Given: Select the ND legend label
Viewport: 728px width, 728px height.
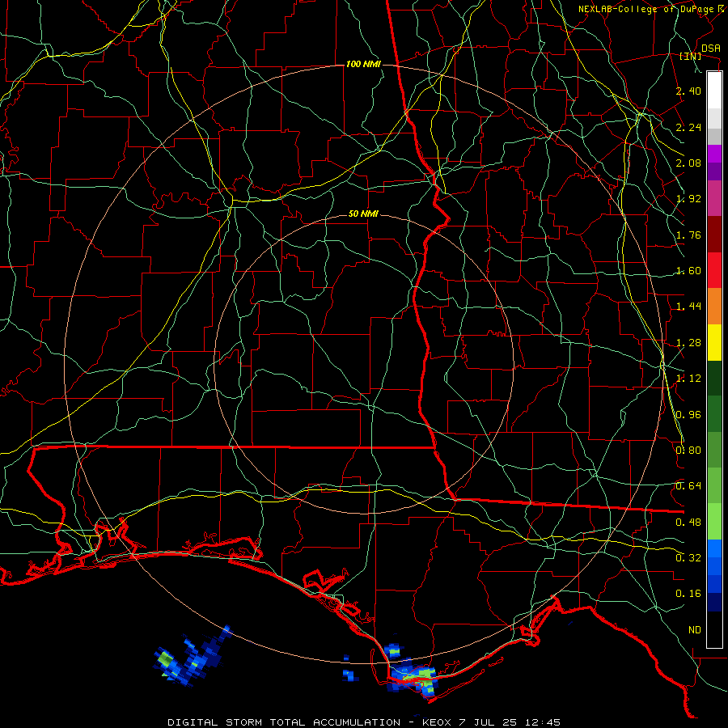Looking at the screenshot, I should 695,630.
